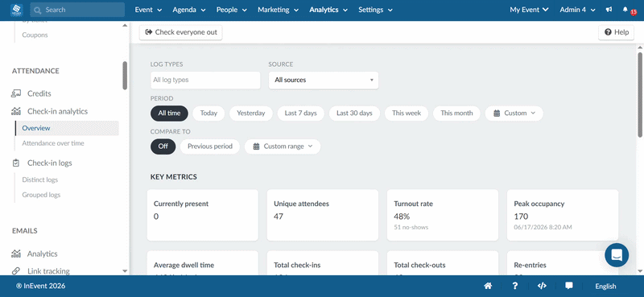This screenshot has height=297, width=644.
Task: Click the Check everyone out button
Action: [x=180, y=32]
